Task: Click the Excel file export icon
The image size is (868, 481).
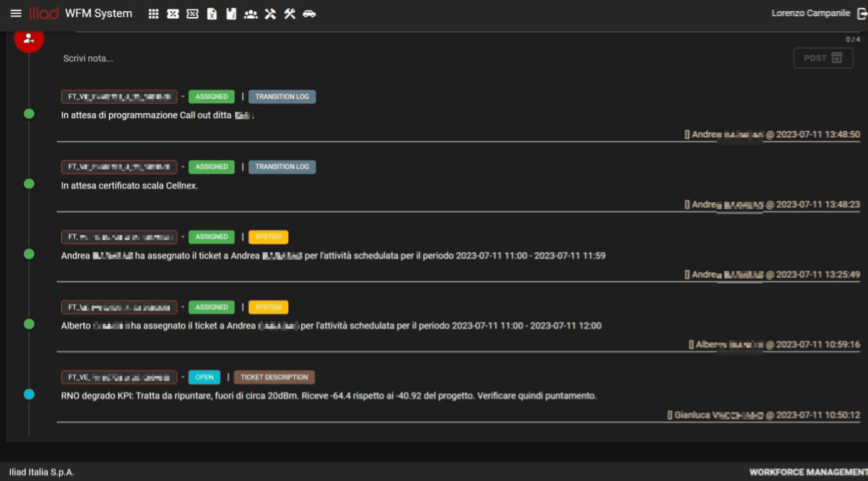Action: [x=212, y=14]
